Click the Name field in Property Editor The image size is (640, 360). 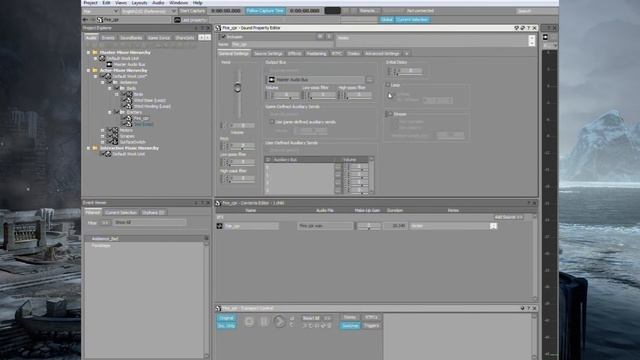coord(282,44)
